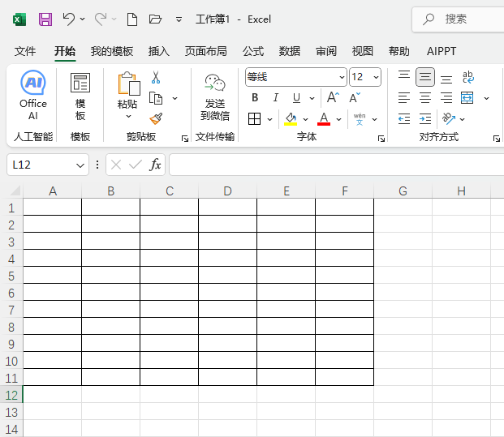Expand the paste options arrow
504x437 pixels.
tap(128, 116)
